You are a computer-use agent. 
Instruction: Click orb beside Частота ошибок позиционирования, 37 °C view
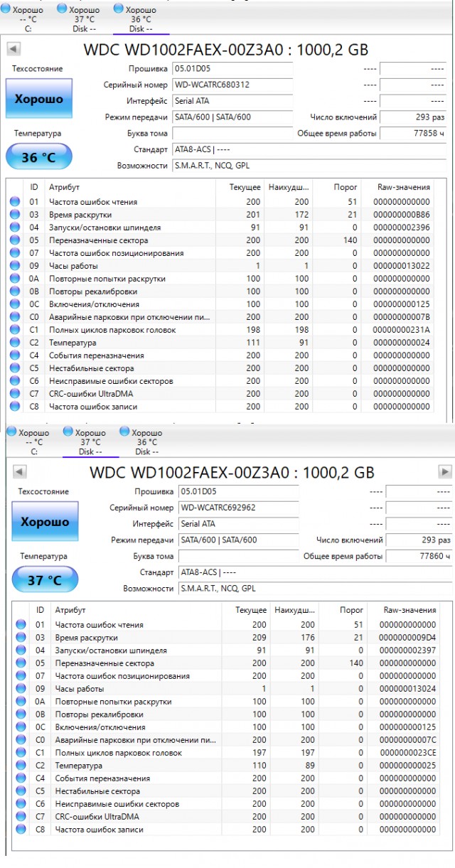[21, 676]
